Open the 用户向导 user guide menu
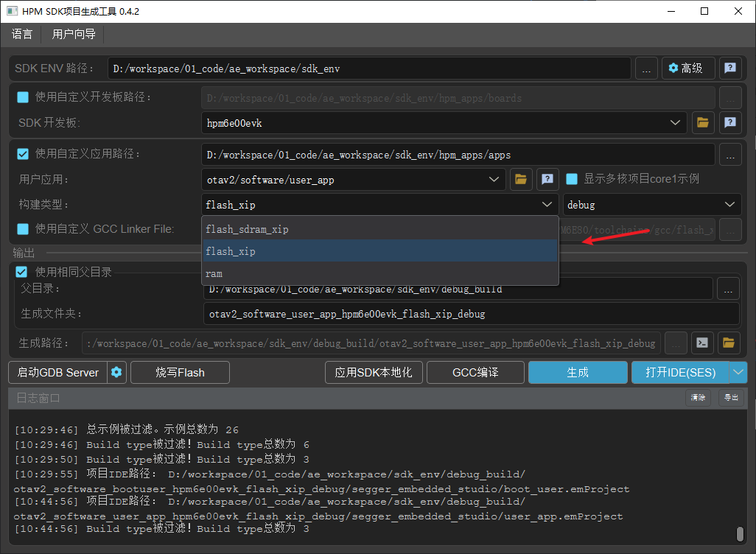Image resolution: width=756 pixels, height=554 pixels. pos(74,34)
